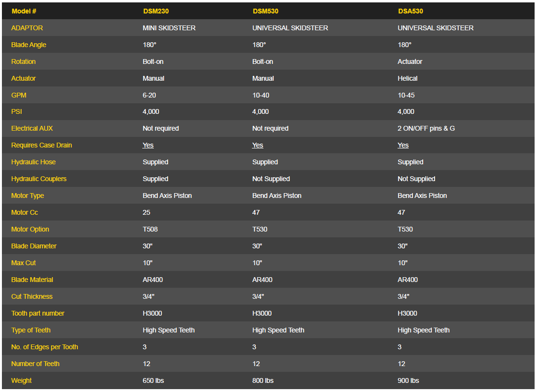Click the Tooth part number row label
Viewport: 537px width, 392px height.
[x=37, y=313]
